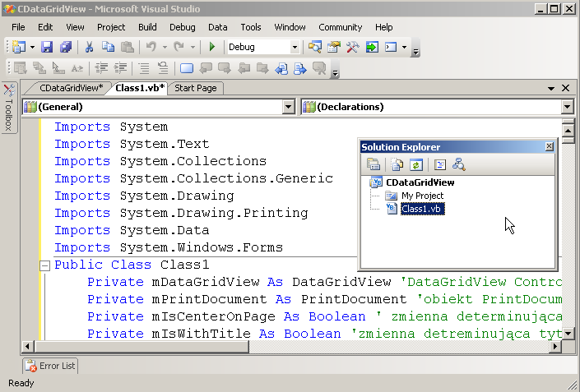580x392 pixels.
Task: Click Show All Files in Solution Explorer
Action: [x=397, y=164]
